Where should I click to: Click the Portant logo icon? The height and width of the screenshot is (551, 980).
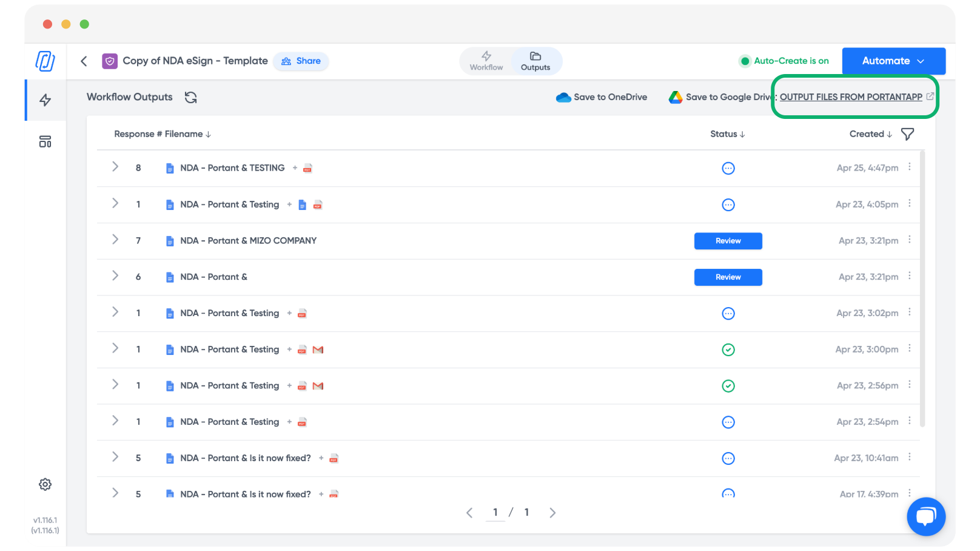pyautogui.click(x=45, y=61)
